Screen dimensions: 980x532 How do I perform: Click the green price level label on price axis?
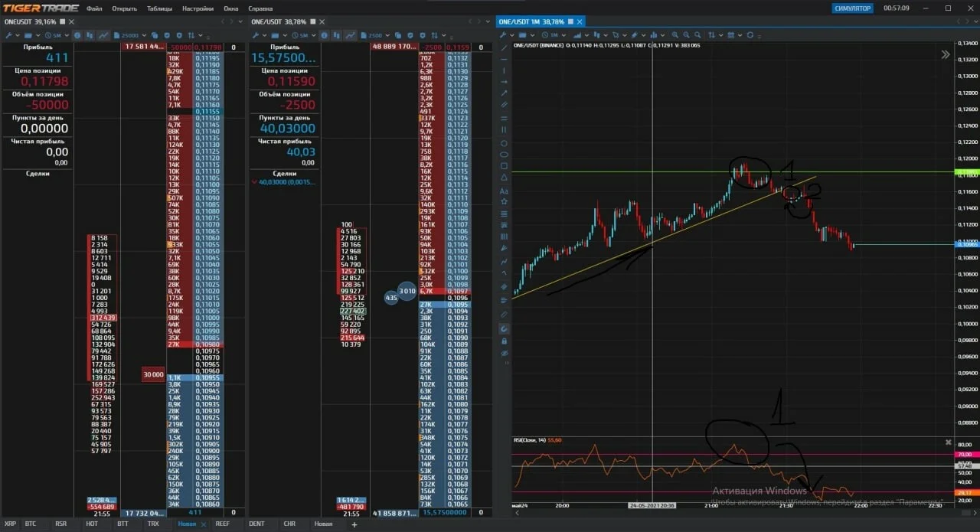[x=968, y=172]
